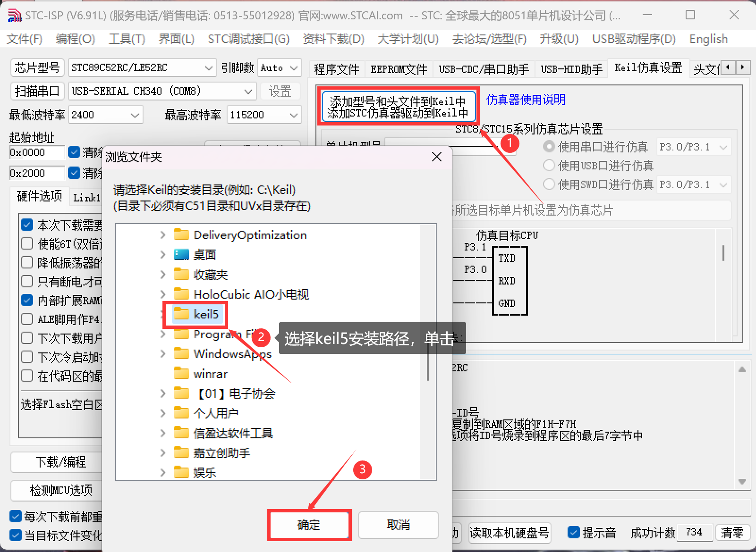The image size is (756, 552).
Task: Select the 硬件选项 tab
Action: coord(39,196)
